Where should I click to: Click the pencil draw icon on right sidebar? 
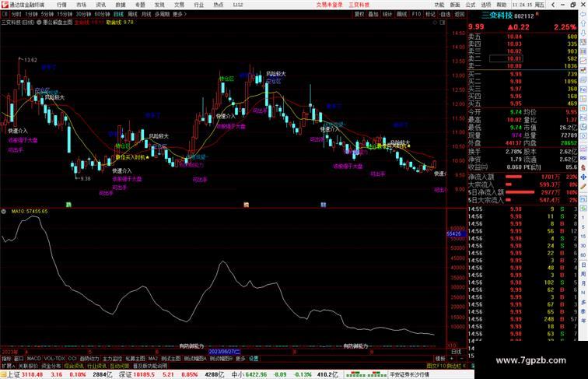point(583,186)
